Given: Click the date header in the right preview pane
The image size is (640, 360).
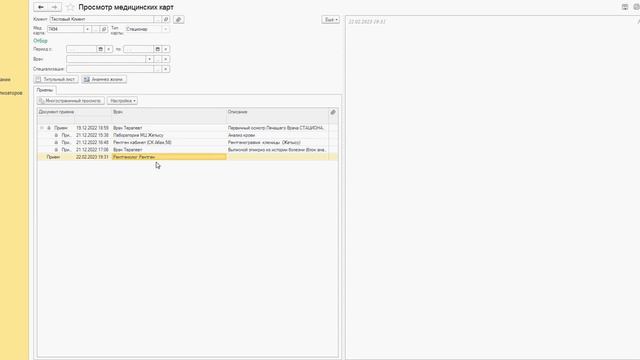Looking at the screenshot, I should [367, 22].
